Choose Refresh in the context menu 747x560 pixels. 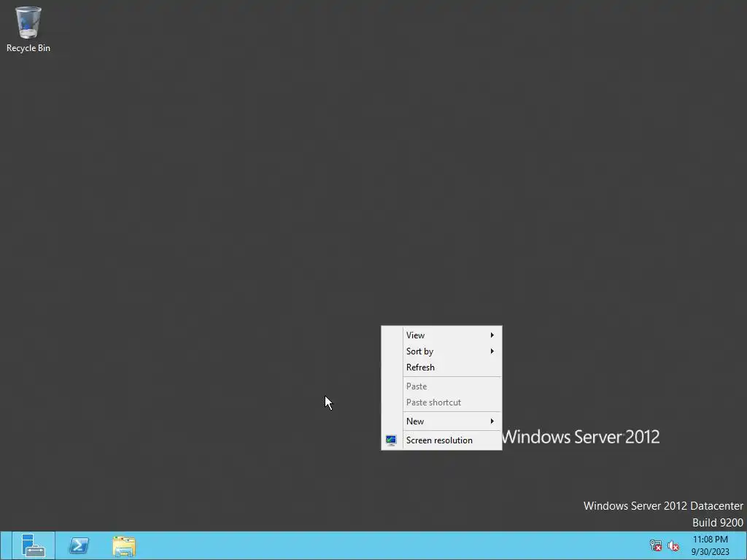coord(441,367)
